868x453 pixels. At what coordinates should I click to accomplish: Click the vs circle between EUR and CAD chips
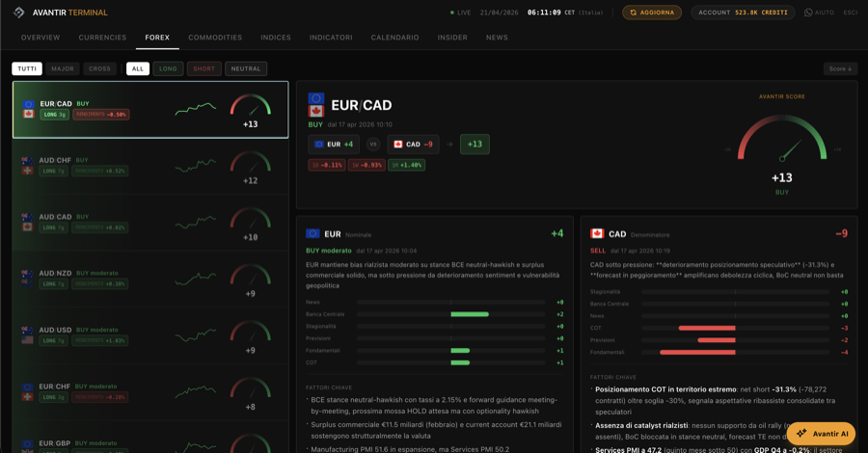coord(373,145)
